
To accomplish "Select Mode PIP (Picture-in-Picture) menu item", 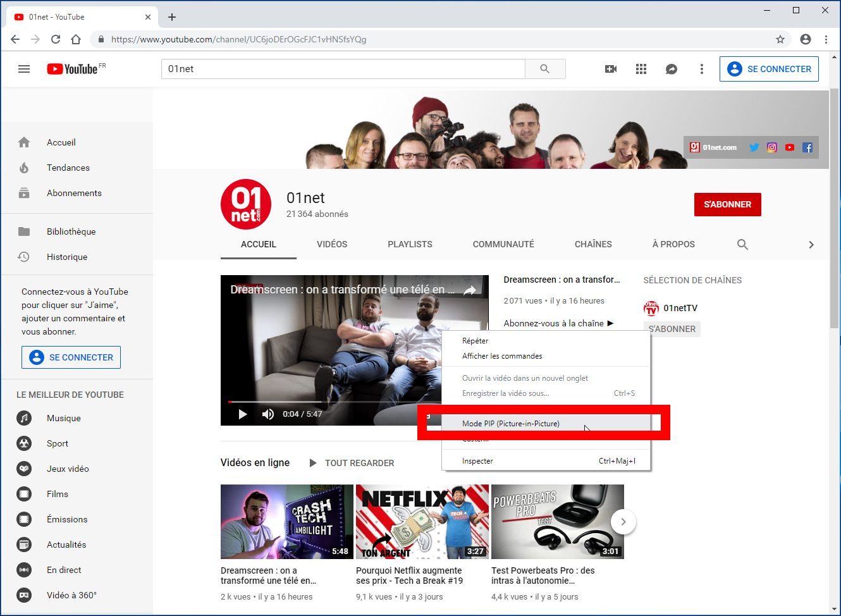I will pos(546,424).
